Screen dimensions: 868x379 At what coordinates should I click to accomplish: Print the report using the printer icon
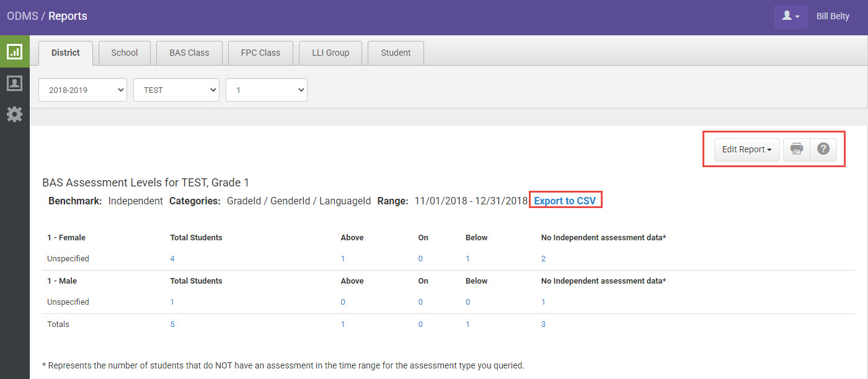(x=796, y=149)
